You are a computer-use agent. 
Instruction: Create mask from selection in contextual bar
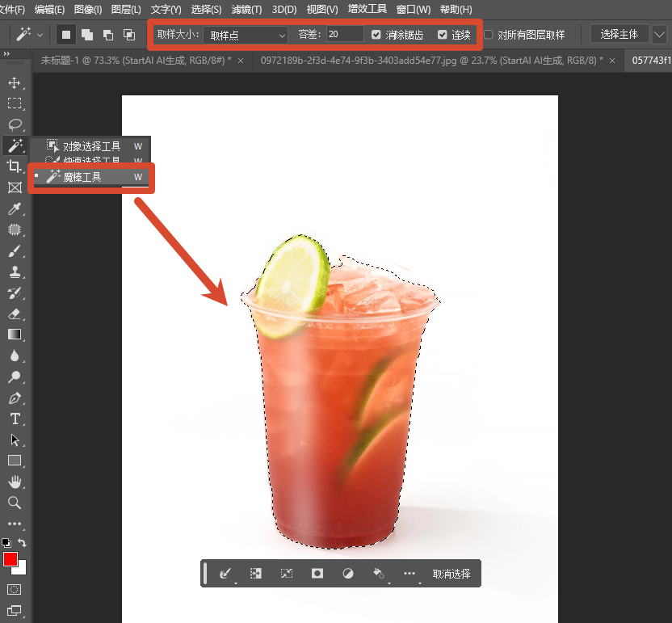(x=317, y=573)
